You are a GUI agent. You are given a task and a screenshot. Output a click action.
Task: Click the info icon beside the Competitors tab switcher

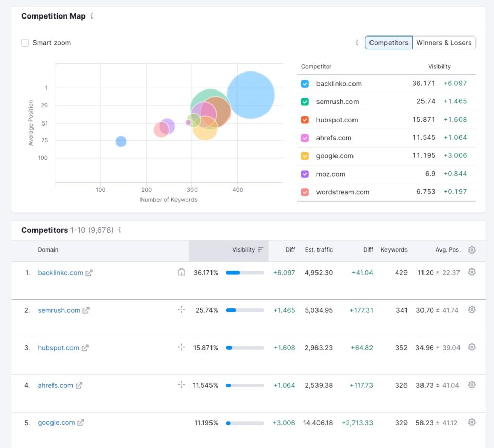[x=357, y=43]
